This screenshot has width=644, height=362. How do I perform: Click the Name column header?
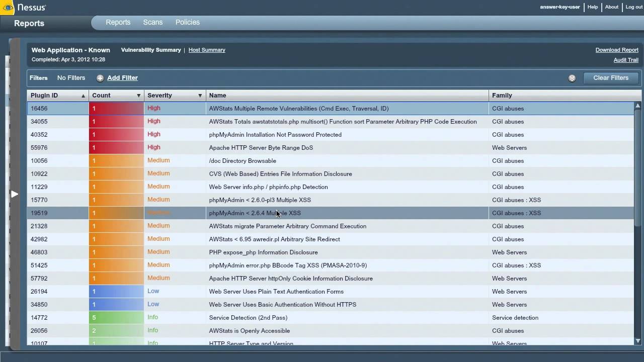tap(347, 96)
